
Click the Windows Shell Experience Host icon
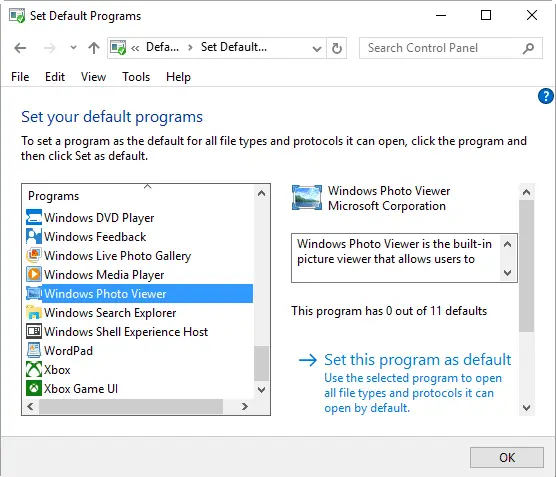(x=34, y=332)
